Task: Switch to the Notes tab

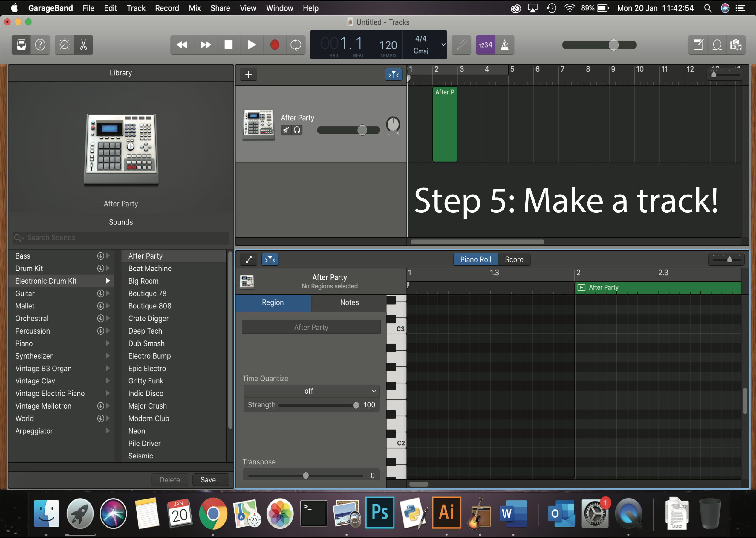Action: click(x=349, y=302)
